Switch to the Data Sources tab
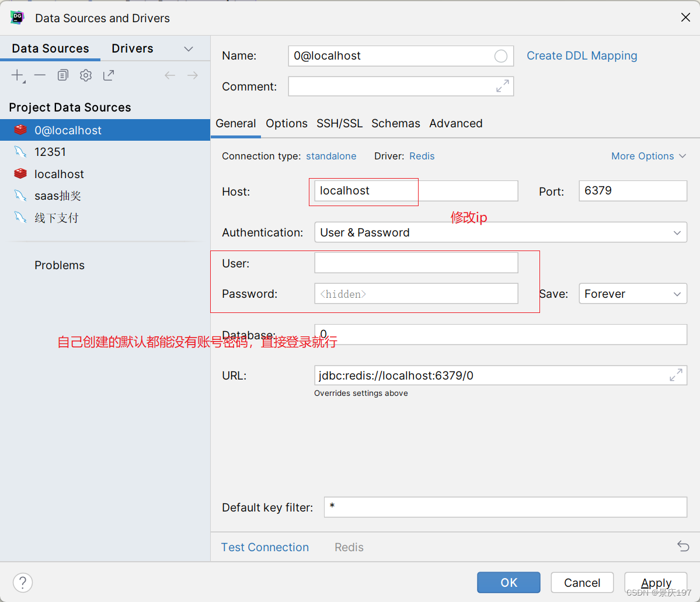700x602 pixels. (x=50, y=48)
